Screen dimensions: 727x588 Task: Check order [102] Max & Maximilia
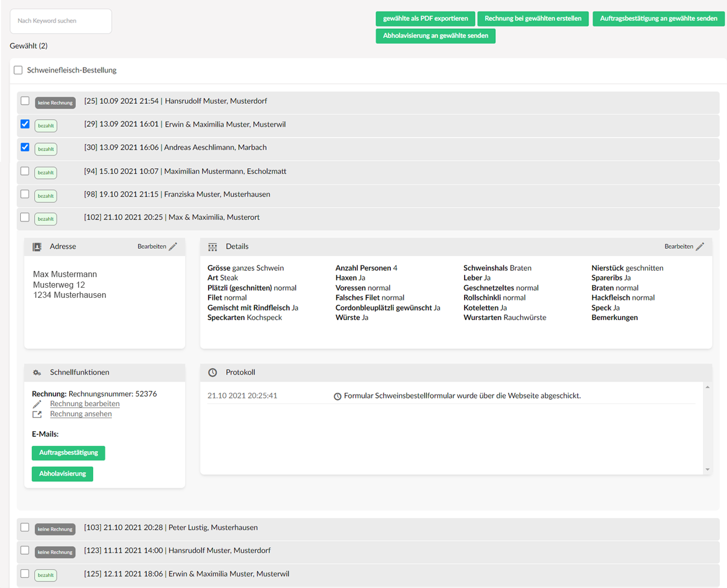(25, 217)
